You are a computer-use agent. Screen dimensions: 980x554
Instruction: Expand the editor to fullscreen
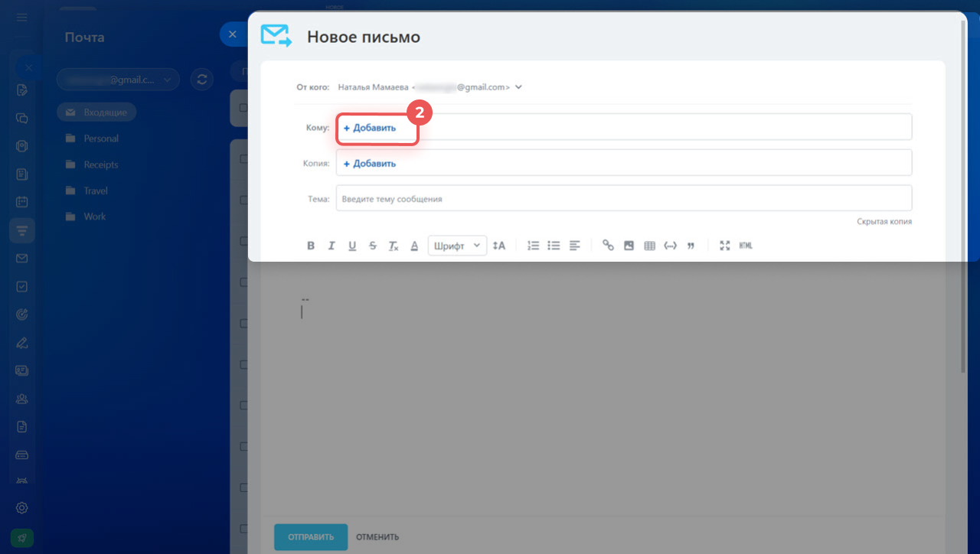(x=725, y=246)
